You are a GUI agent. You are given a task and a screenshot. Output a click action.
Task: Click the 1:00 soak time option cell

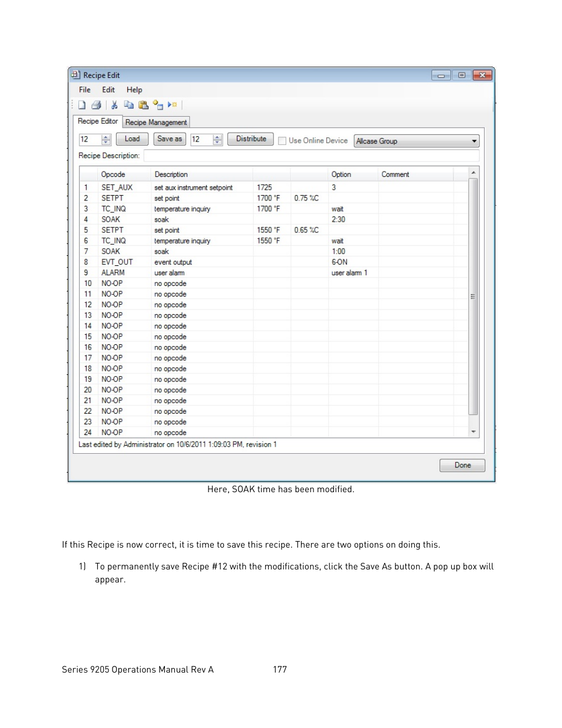(339, 251)
